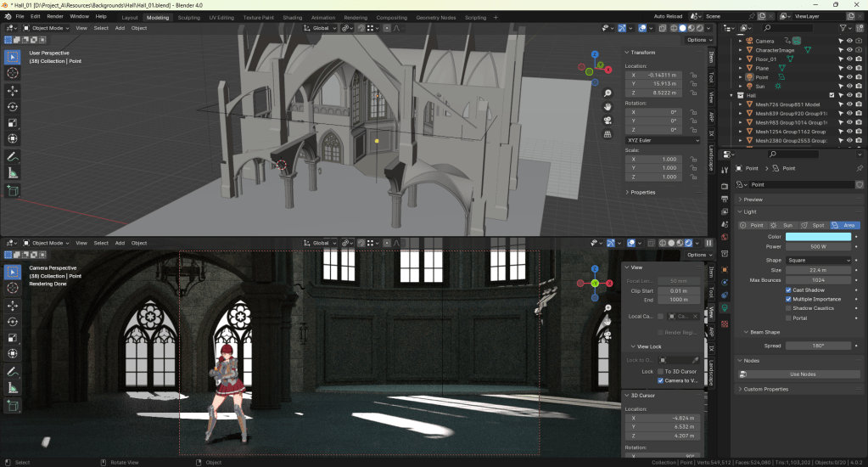Image resolution: width=868 pixels, height=467 pixels.
Task: Open the Shape dropdown set to Square
Action: point(818,260)
